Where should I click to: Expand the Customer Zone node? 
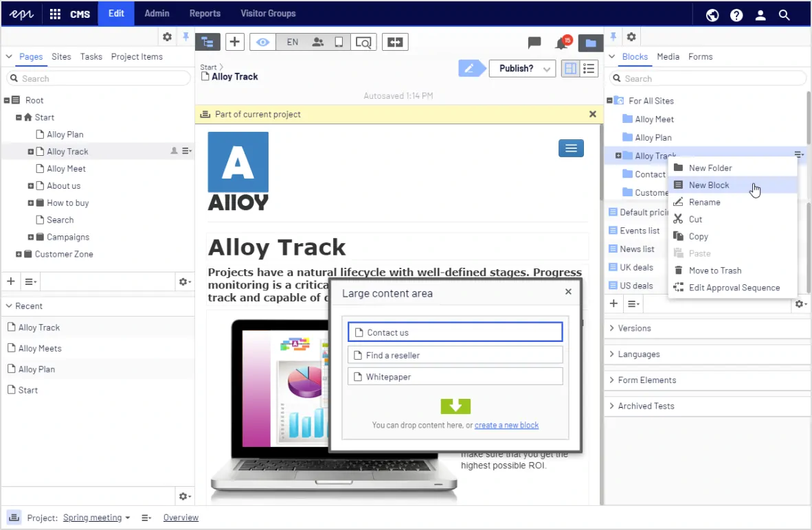pyautogui.click(x=19, y=254)
